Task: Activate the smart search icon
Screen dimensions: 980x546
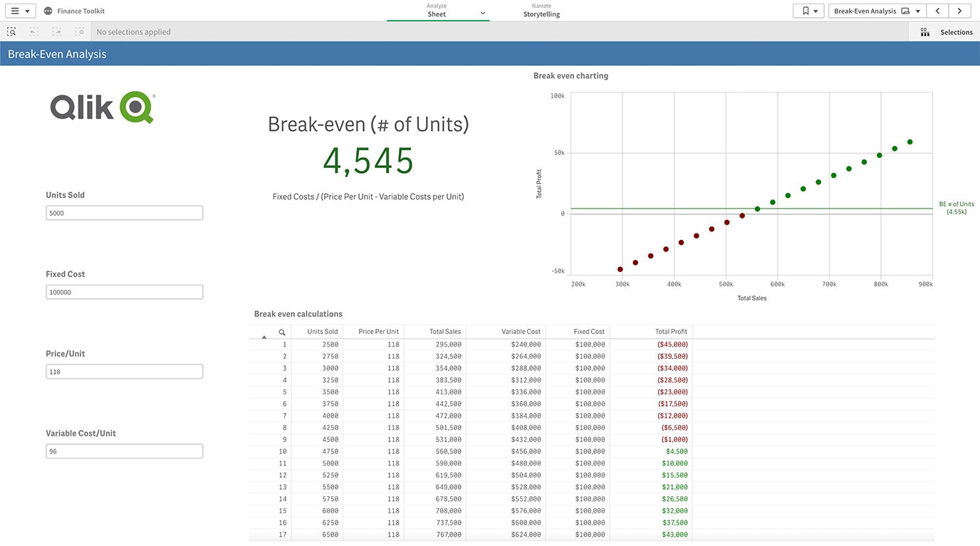Action: coord(11,31)
